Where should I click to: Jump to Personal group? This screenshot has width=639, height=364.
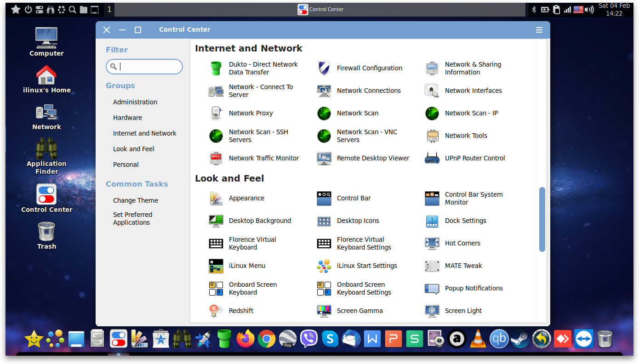pos(126,165)
